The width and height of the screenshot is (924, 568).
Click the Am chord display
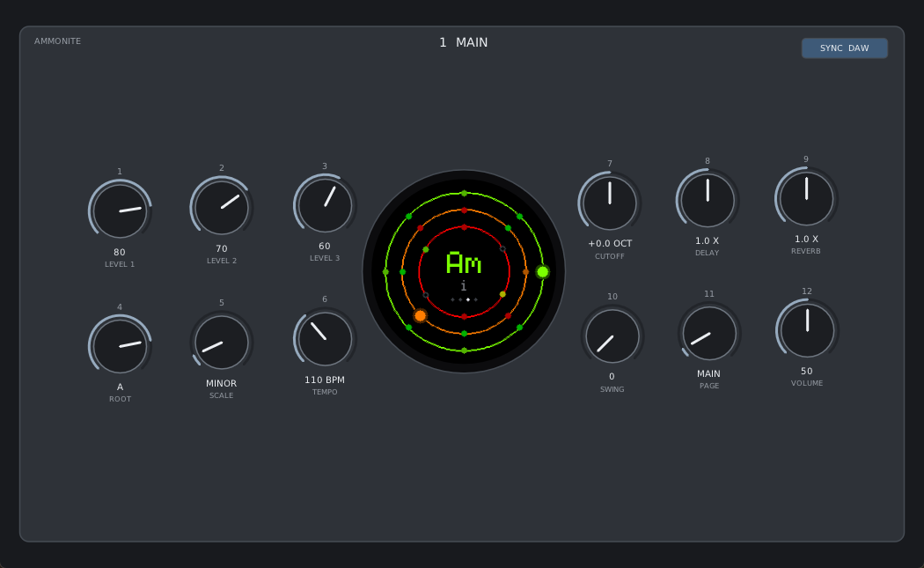click(464, 263)
